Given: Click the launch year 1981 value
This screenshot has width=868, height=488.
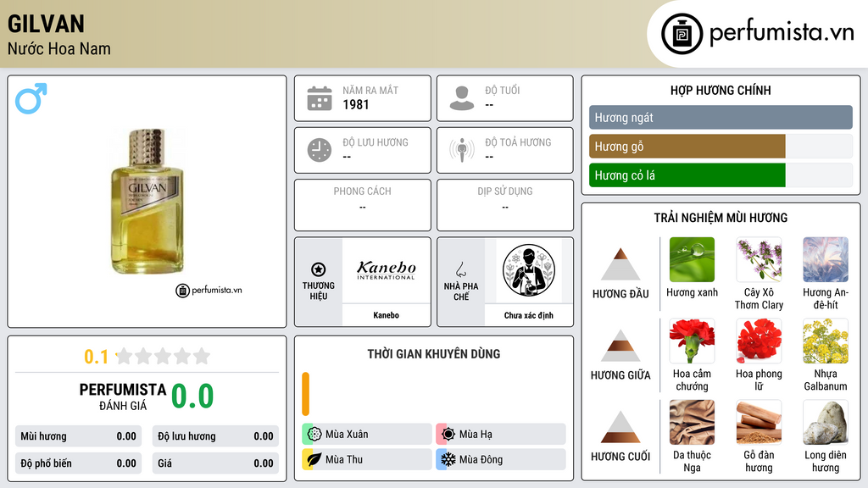Looking at the screenshot, I should tap(356, 104).
